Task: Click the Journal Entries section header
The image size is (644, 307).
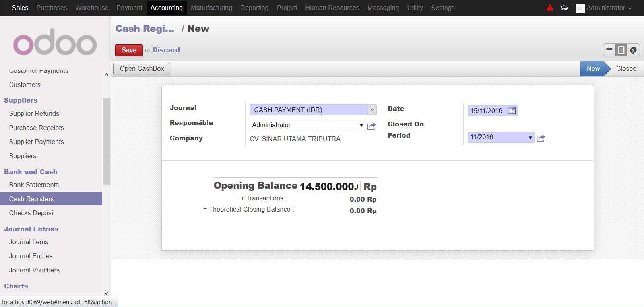Action: (31, 229)
